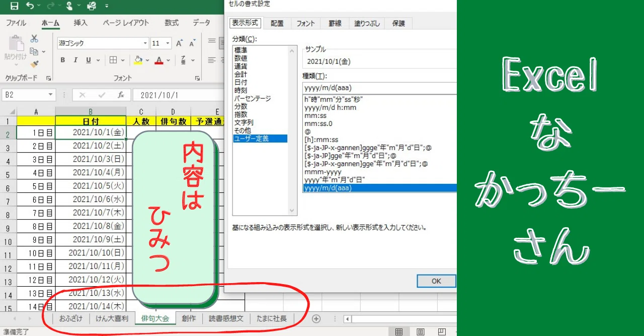644x336 pixels.
Task: Switch to the データ ribbon tab
Action: coord(202,23)
